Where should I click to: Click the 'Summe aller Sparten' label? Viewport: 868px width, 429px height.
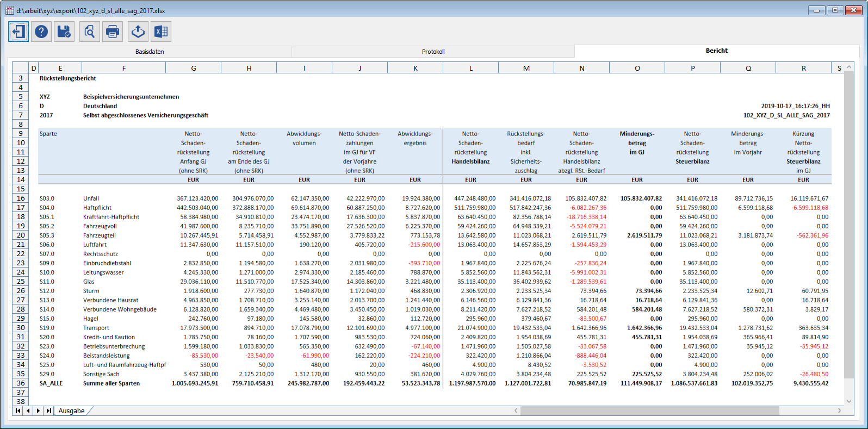(x=111, y=383)
